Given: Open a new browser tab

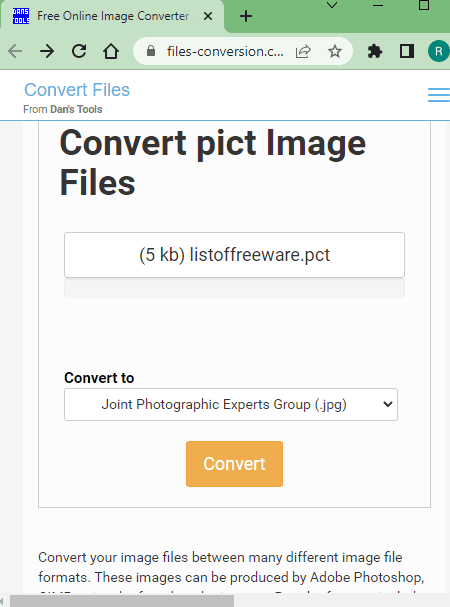Looking at the screenshot, I should 246,16.
